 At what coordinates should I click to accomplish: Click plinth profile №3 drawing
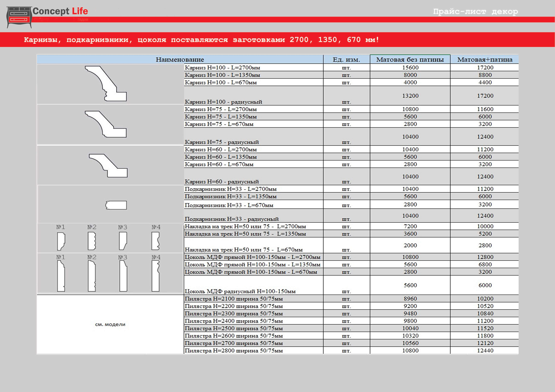tap(123, 276)
